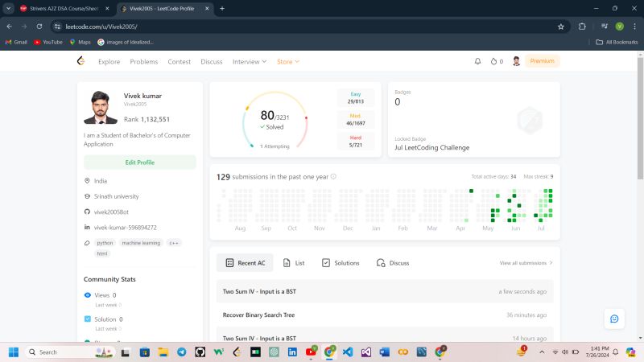Open the profile avatar in navbar
The image size is (644, 362).
516,61
